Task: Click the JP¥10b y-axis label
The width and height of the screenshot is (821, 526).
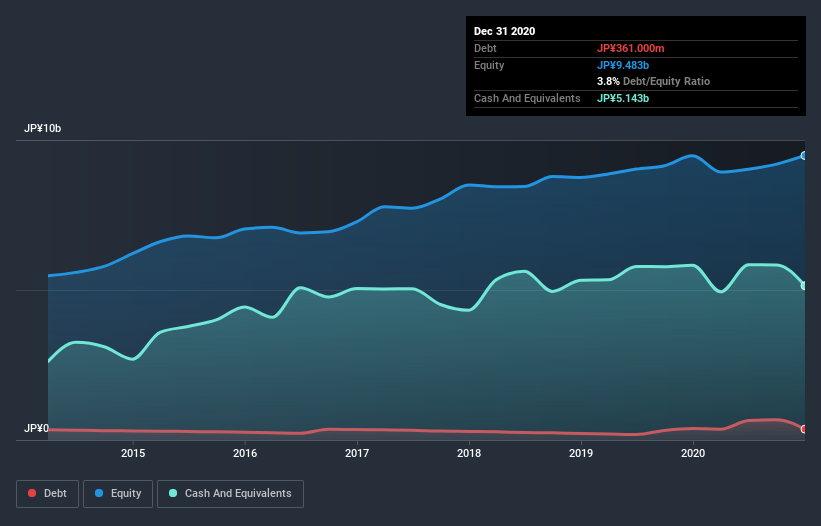Action: pos(42,128)
